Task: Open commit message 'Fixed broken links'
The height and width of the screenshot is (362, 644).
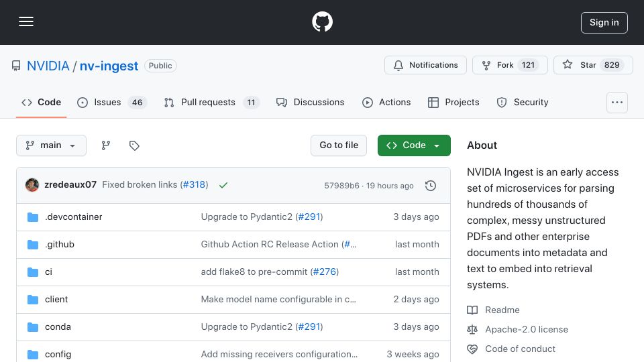Action: [x=140, y=185]
